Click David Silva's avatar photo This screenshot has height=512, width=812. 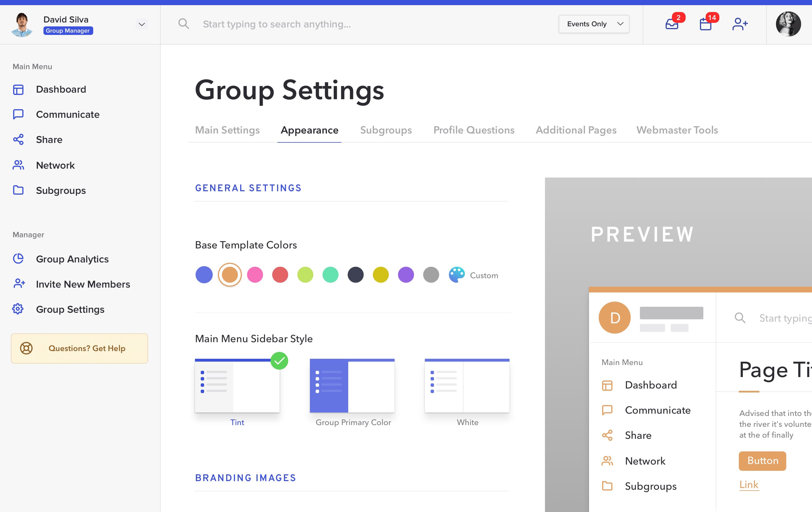click(x=22, y=24)
